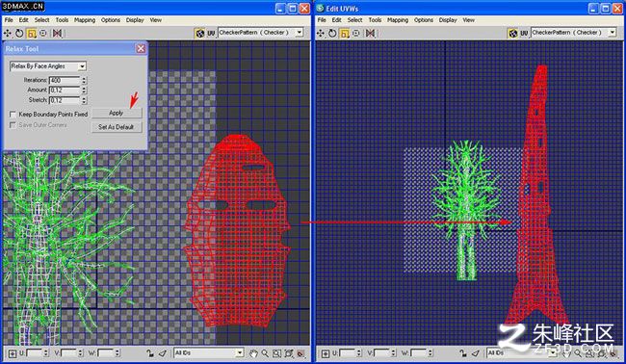This screenshot has width=626, height=364.
Task: Pick the Zoom magnifier tool in left window
Action: tap(265, 353)
